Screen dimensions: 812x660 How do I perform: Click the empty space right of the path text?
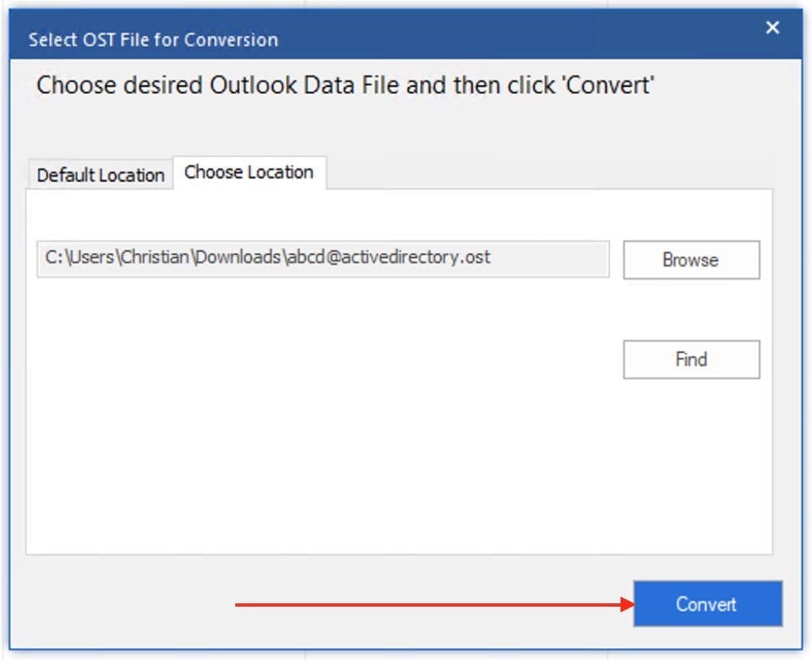(550, 259)
